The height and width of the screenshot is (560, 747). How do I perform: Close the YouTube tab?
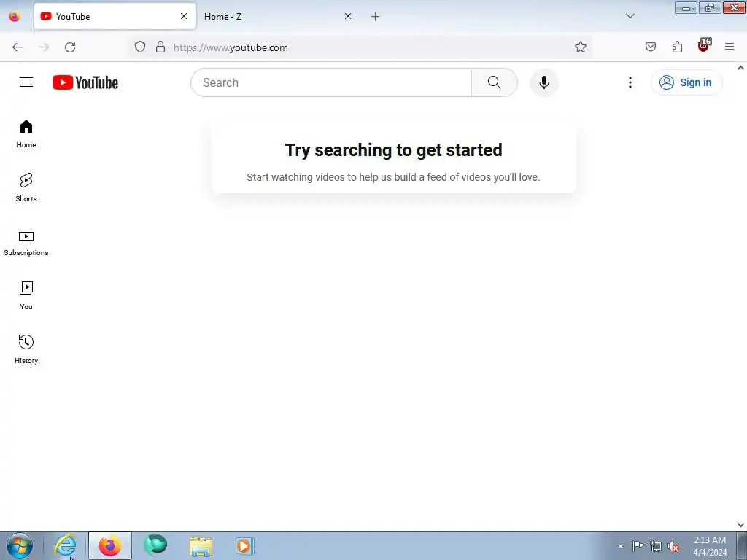pyautogui.click(x=183, y=16)
